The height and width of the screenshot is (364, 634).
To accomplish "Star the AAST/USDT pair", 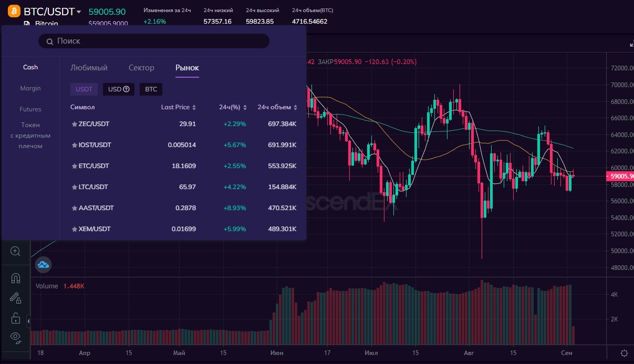I will click(x=74, y=208).
